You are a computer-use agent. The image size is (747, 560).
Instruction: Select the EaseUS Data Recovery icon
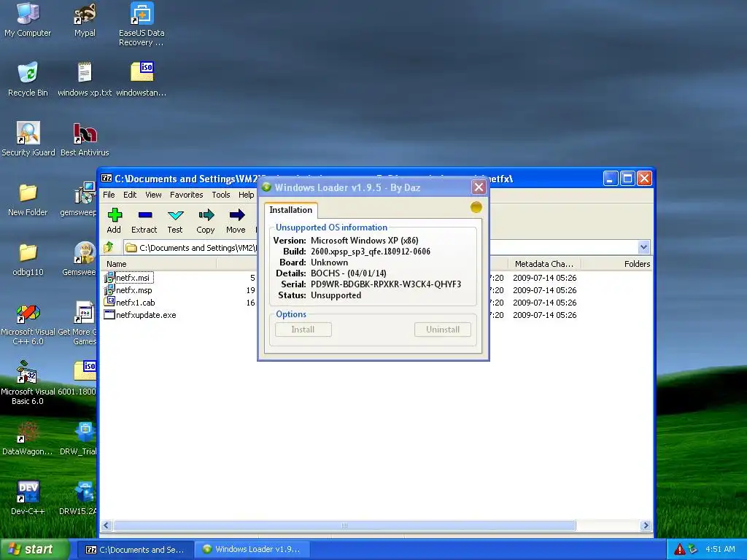click(142, 24)
